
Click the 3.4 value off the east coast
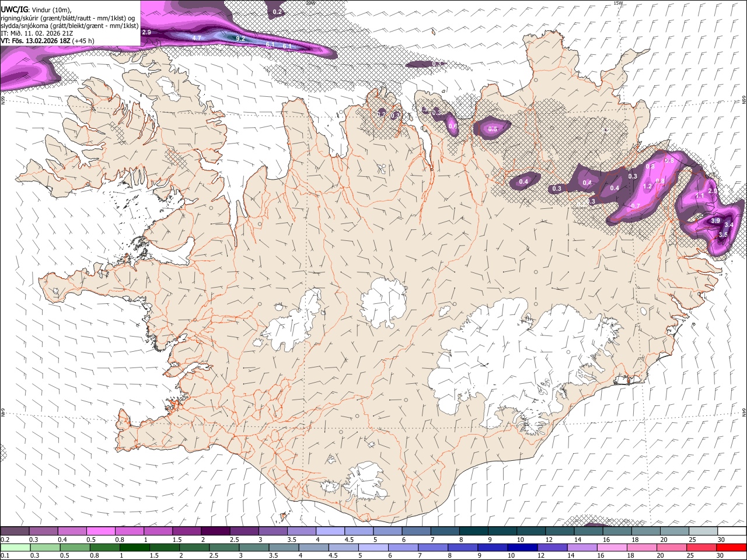click(728, 225)
